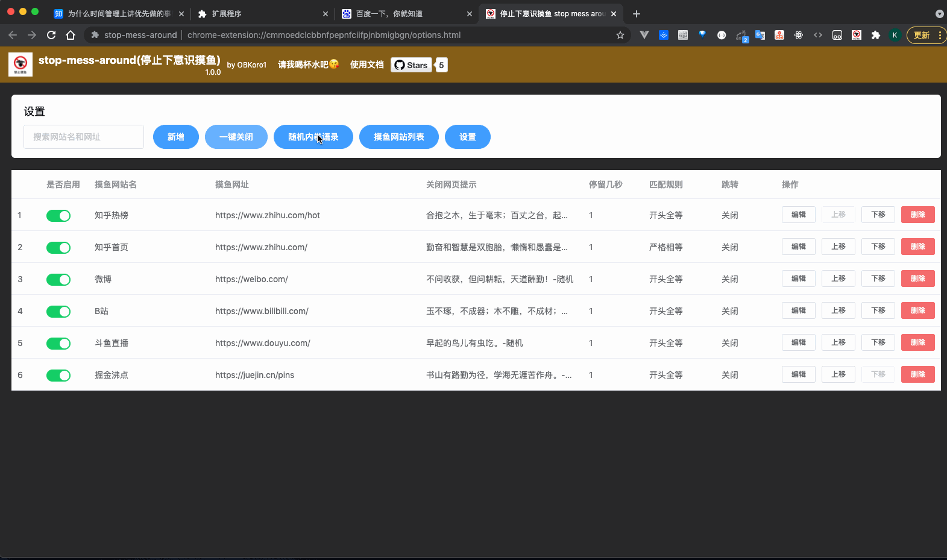Click the address bar URL

click(x=324, y=35)
